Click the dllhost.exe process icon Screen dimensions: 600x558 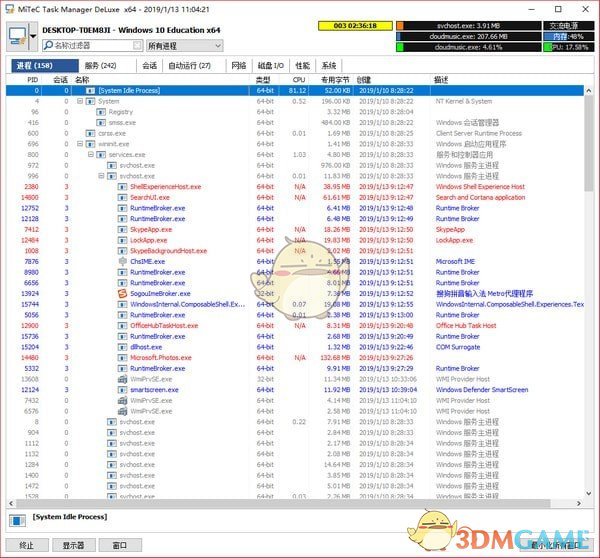click(x=122, y=347)
